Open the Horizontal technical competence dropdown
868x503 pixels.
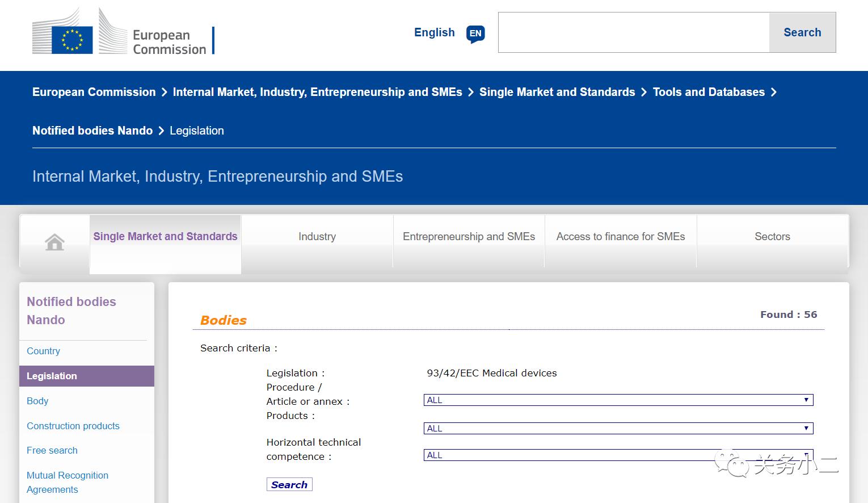[x=618, y=455]
